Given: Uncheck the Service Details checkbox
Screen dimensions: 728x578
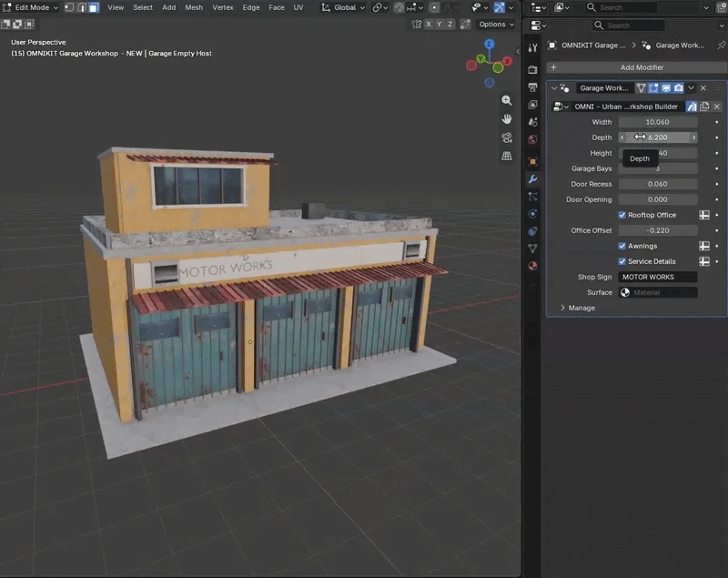Looking at the screenshot, I should (622, 261).
